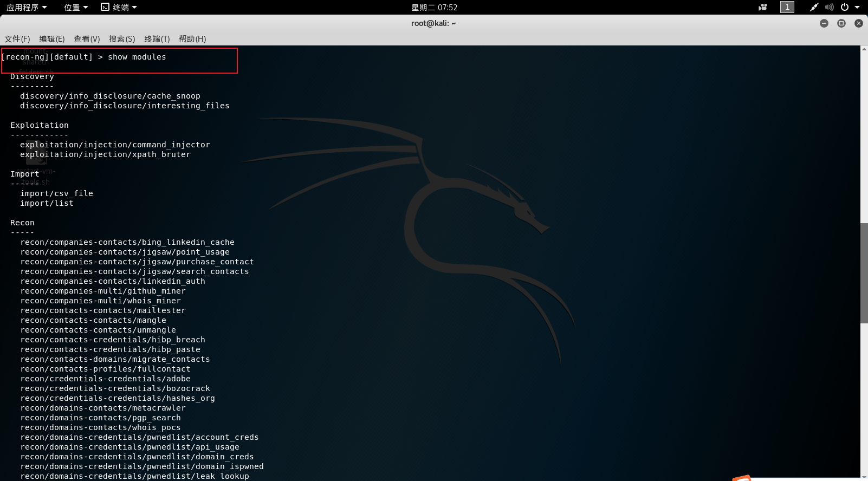Image resolution: width=868 pixels, height=481 pixels.
Task: Minimize the root@kali terminal window
Action: pos(824,23)
